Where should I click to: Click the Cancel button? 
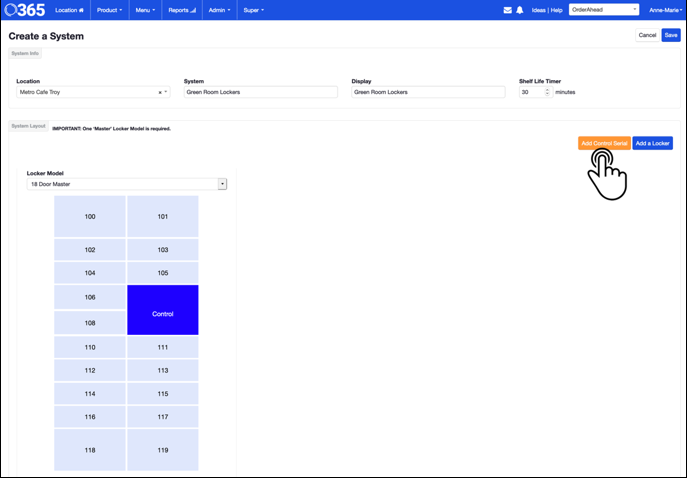(647, 35)
